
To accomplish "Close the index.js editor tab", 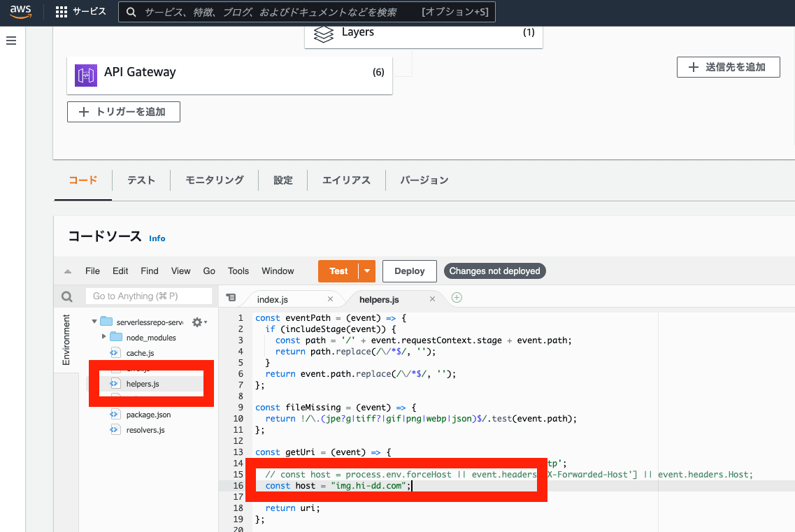I will click(330, 299).
